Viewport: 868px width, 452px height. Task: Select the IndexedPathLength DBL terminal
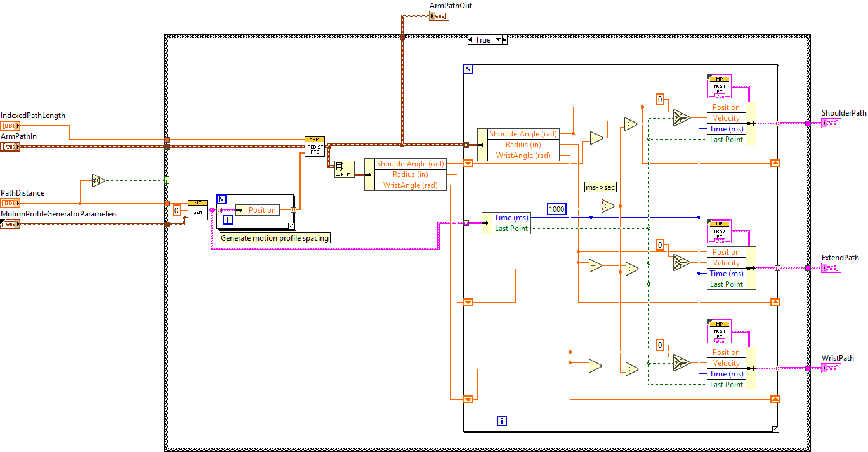pyautogui.click(x=10, y=126)
